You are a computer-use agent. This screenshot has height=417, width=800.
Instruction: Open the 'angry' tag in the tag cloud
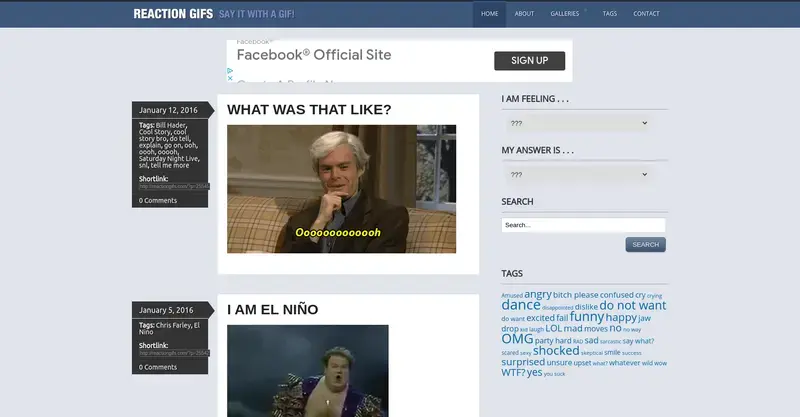click(538, 295)
